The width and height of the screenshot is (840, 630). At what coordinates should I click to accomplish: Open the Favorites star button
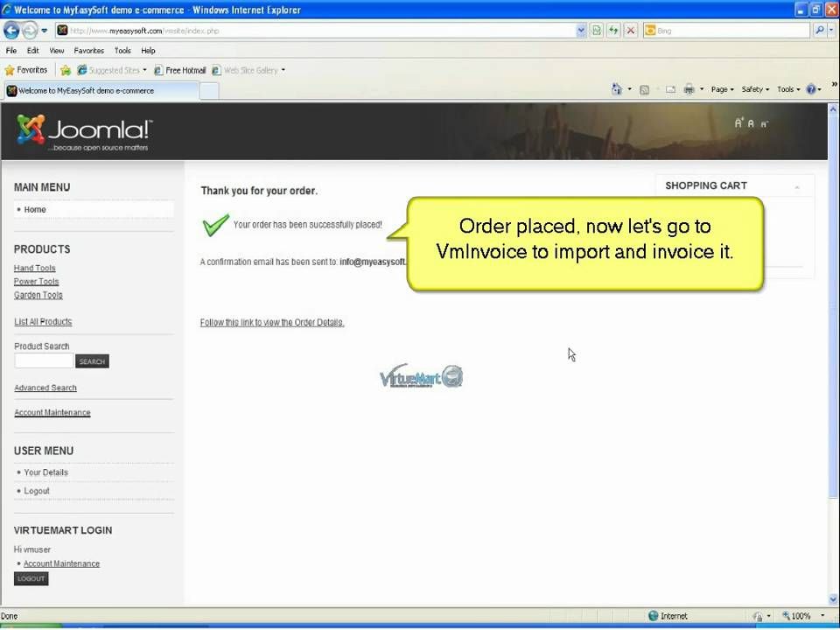(25, 70)
